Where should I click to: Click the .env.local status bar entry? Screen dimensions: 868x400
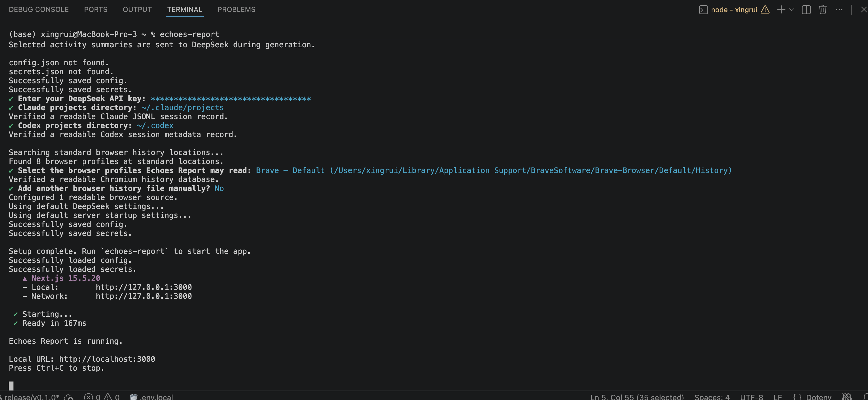click(152, 397)
